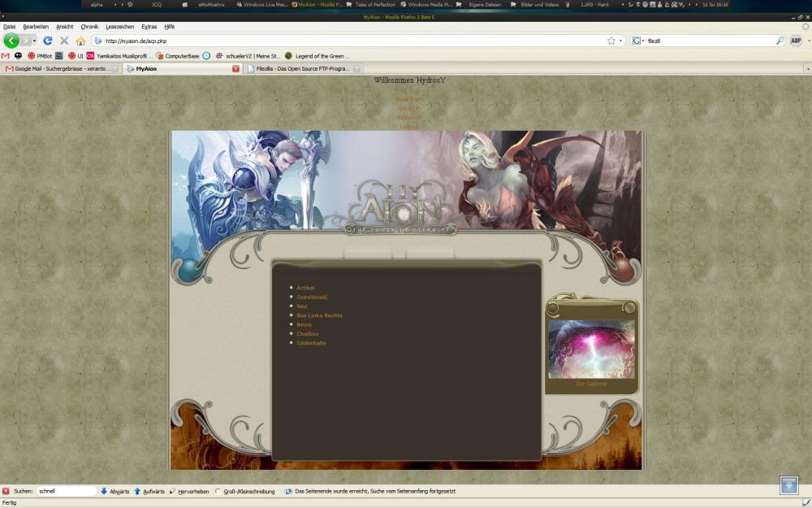Viewport: 812px width, 508px height.
Task: Switch to Windows Media Player taskbar item
Action: point(427,4)
